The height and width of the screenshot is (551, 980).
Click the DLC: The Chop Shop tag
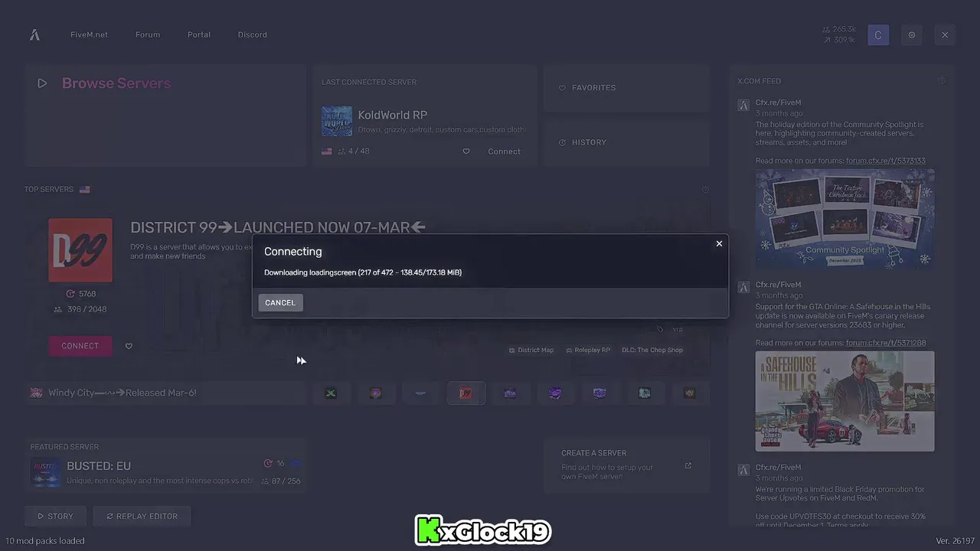(x=652, y=350)
